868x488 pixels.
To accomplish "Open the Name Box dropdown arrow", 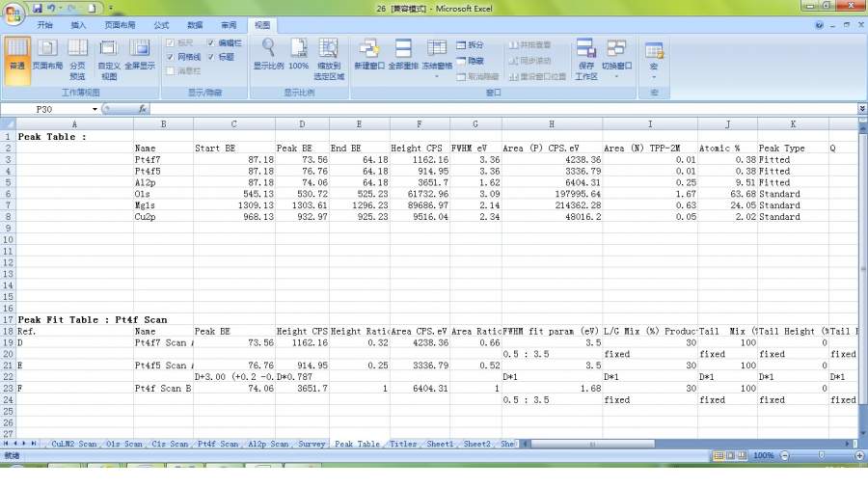I will tap(95, 110).
